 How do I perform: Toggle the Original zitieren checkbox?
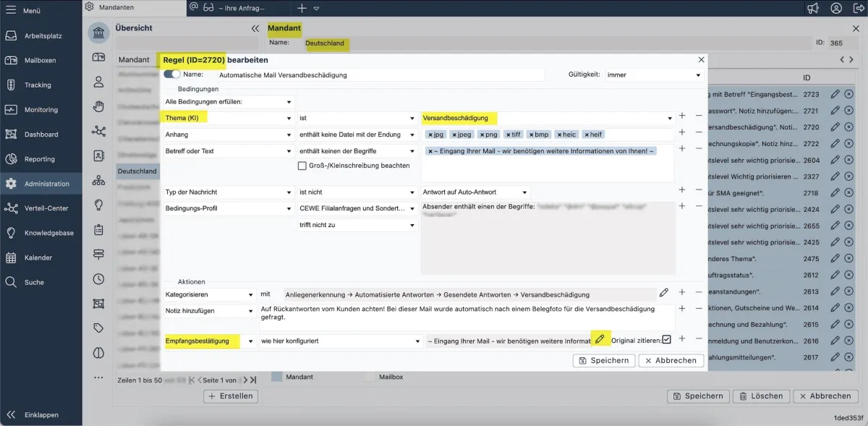(667, 339)
